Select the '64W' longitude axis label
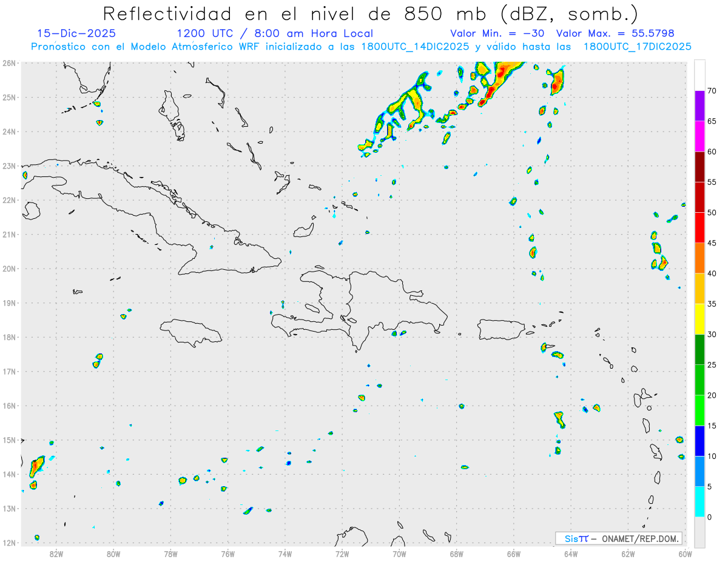Viewport: 728px width, 562px height. tap(571, 554)
